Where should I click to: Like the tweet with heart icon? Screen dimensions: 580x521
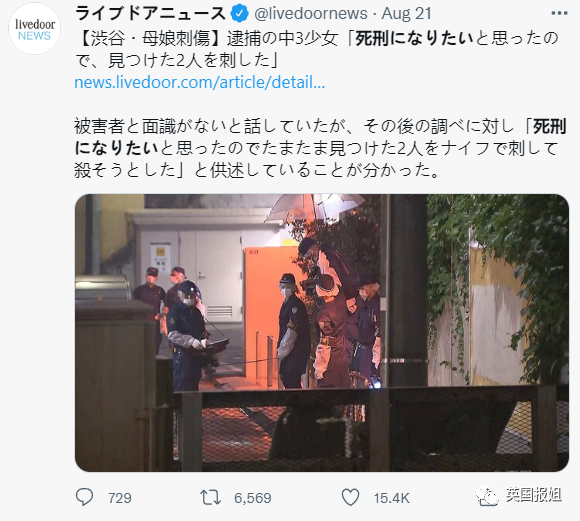pos(350,497)
